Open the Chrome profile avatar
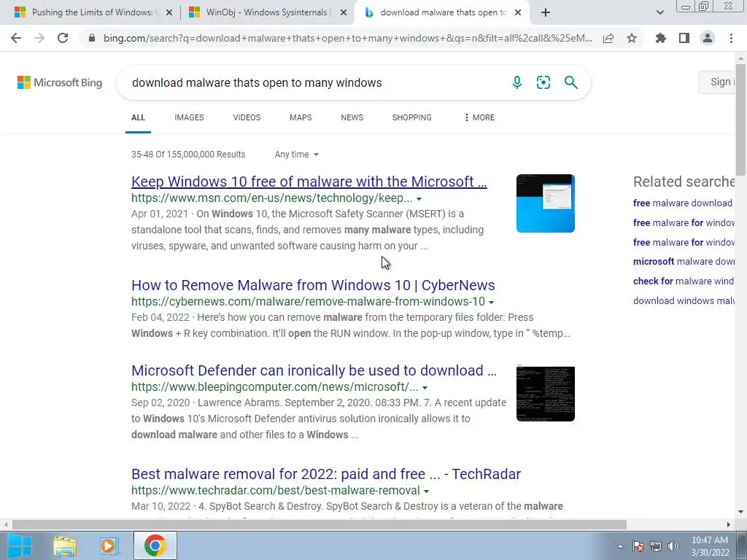The width and height of the screenshot is (747, 560). click(x=708, y=38)
